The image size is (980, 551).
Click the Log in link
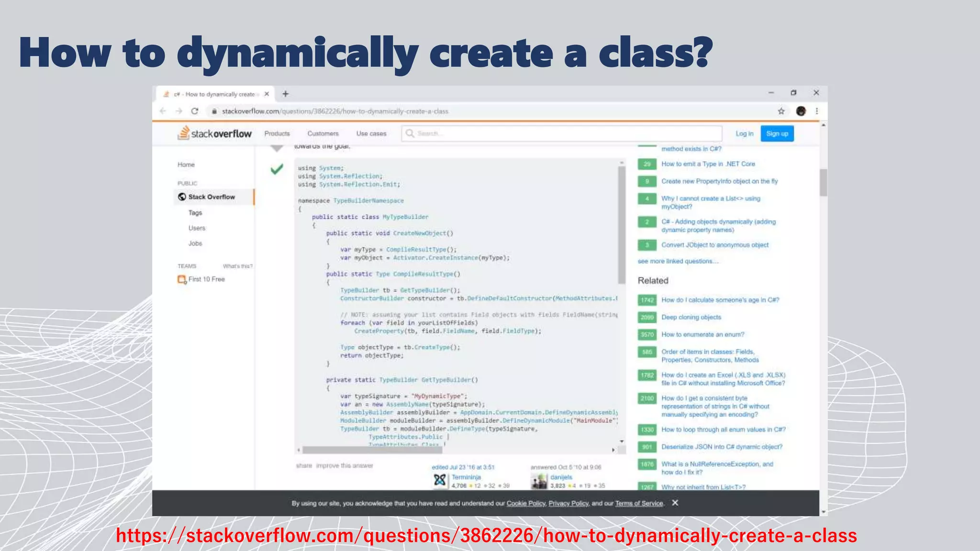point(744,133)
